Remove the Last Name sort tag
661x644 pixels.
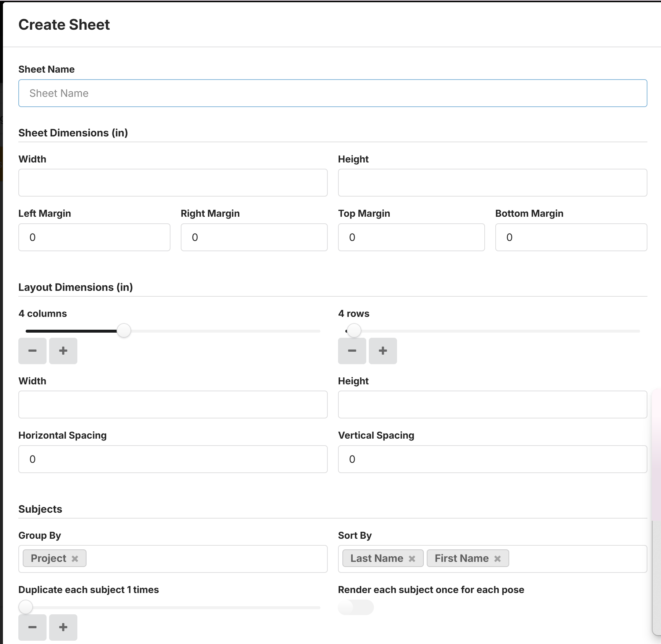point(412,559)
